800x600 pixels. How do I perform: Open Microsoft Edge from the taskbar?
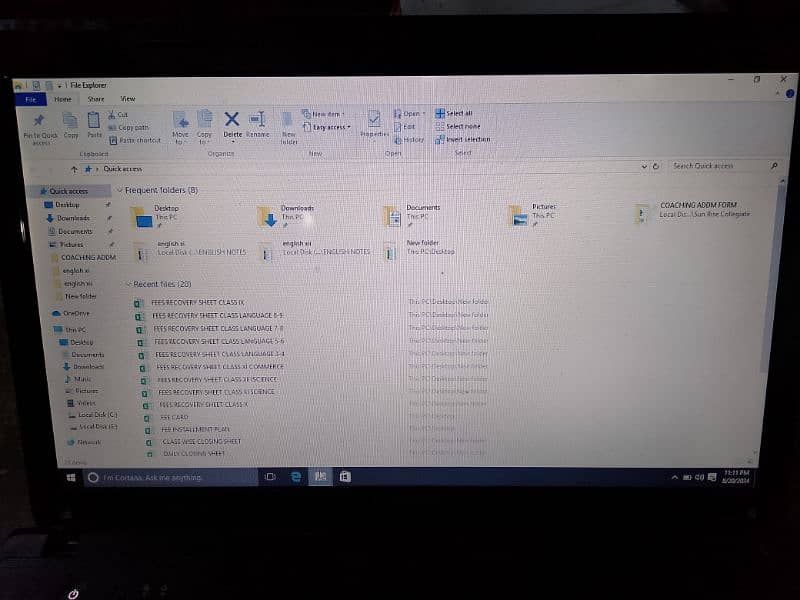(x=296, y=477)
